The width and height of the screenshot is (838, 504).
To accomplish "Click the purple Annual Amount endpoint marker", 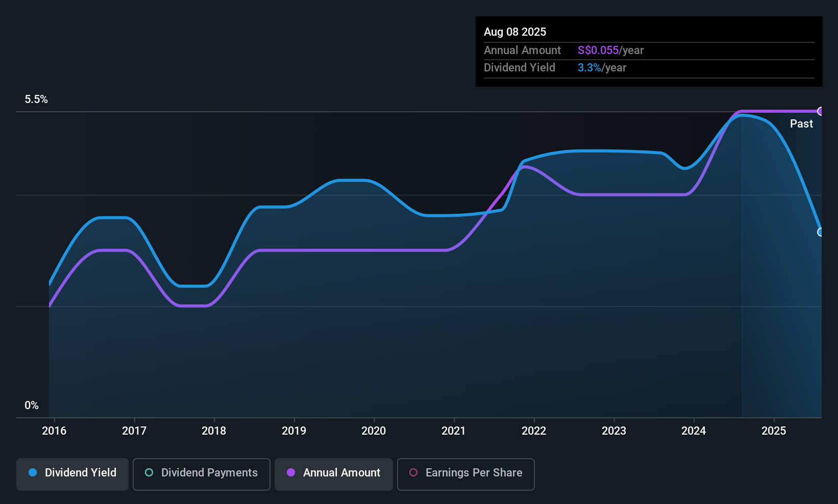I will pos(821,111).
